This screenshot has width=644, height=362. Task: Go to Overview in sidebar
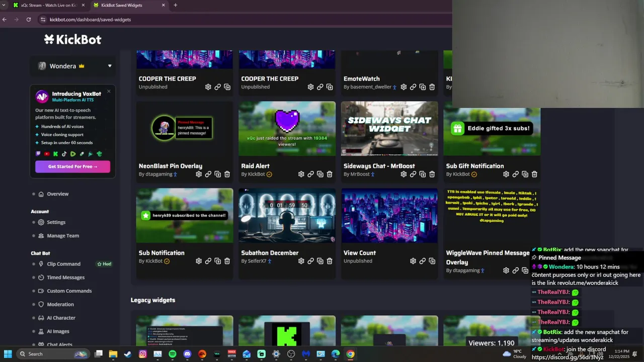point(57,194)
